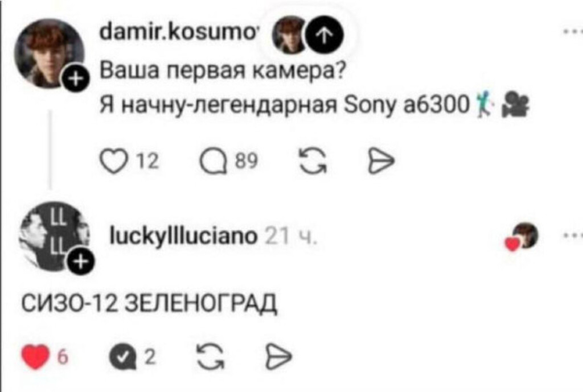Image resolution: width=583 pixels, height=392 pixels.
Task: View luckyllluciano's black-and-white avatar
Action: coord(54,236)
